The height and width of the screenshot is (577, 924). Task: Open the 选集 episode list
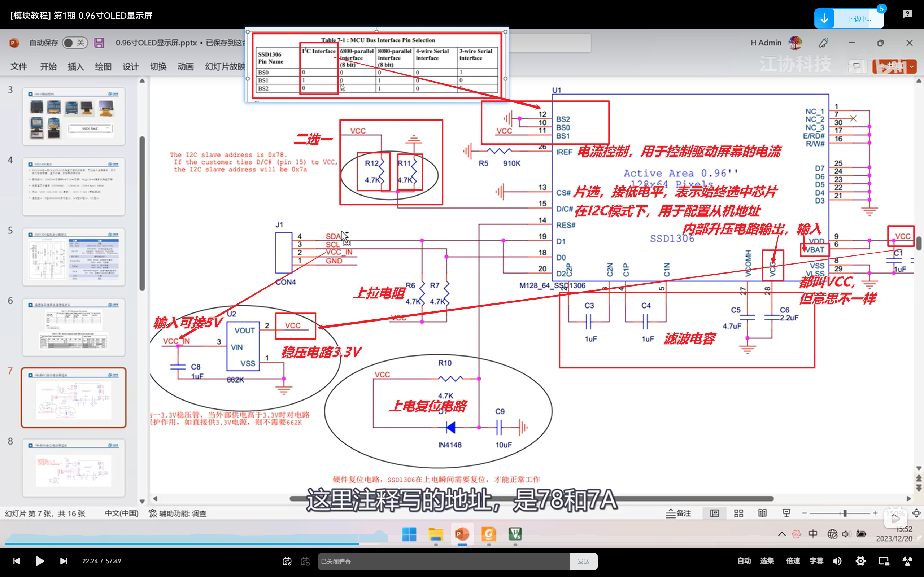point(767,561)
